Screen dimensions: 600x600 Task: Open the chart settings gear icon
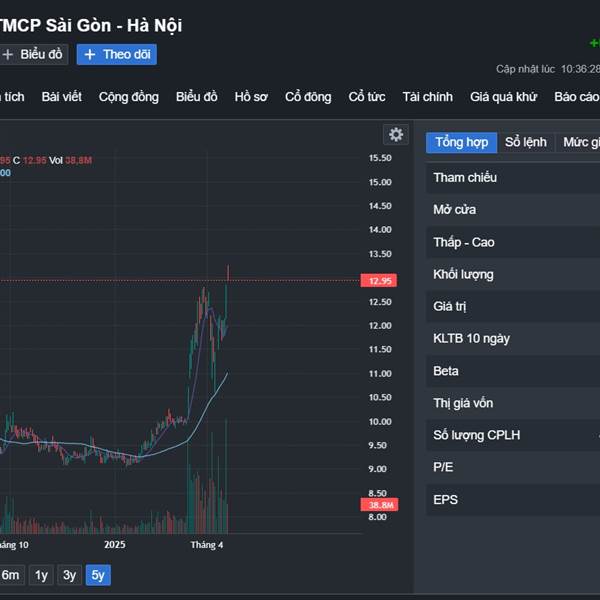pos(396,134)
